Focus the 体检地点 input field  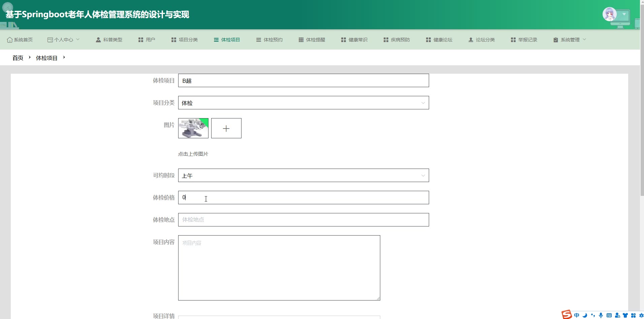(x=303, y=220)
